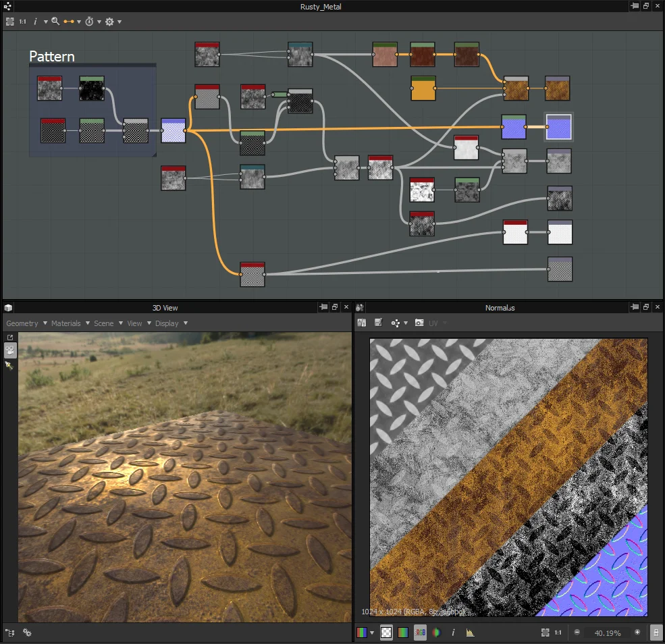Click the RGB channels swatch icon in the 2D view
Image resolution: width=665 pixels, height=644 pixels.
pos(362,633)
